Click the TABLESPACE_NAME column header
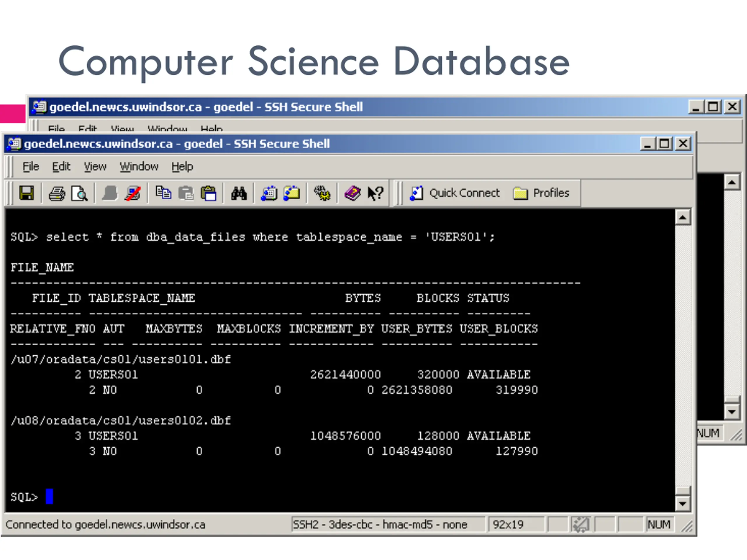The image size is (747, 560). click(x=142, y=298)
